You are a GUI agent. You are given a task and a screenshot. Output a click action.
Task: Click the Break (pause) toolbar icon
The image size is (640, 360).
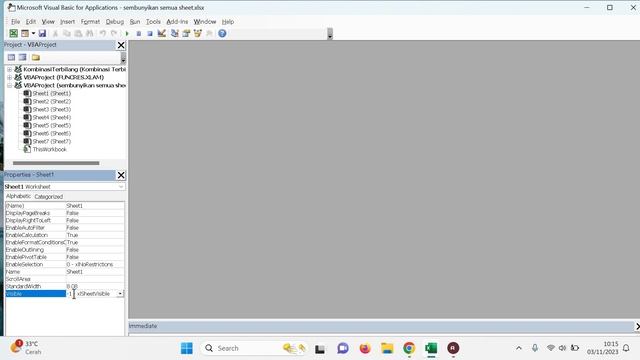(139, 33)
